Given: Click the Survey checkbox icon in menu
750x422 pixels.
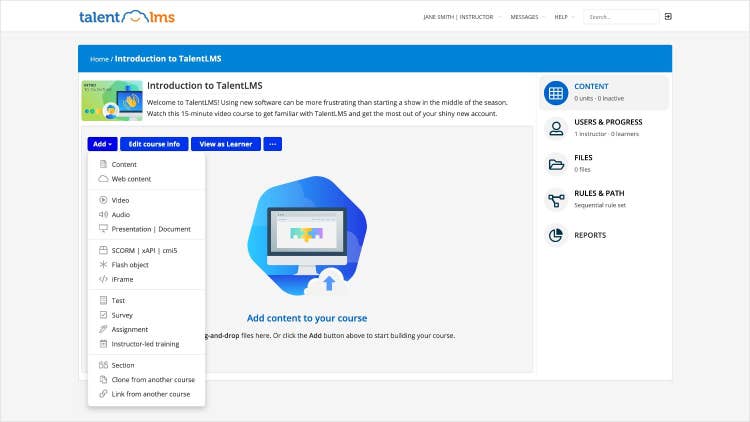Looking at the screenshot, I should (x=103, y=315).
